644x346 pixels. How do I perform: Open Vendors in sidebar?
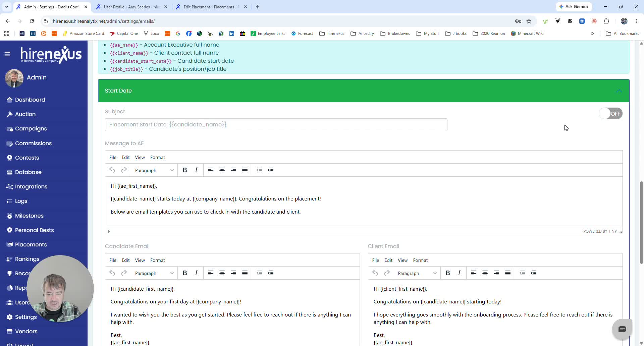26,331
